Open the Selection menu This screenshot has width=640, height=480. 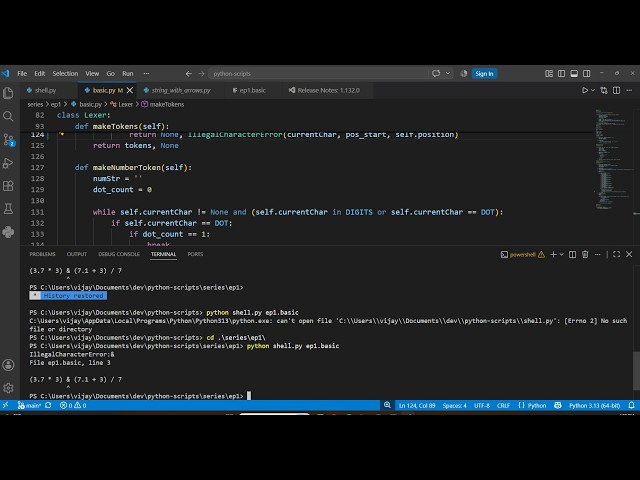(65, 73)
